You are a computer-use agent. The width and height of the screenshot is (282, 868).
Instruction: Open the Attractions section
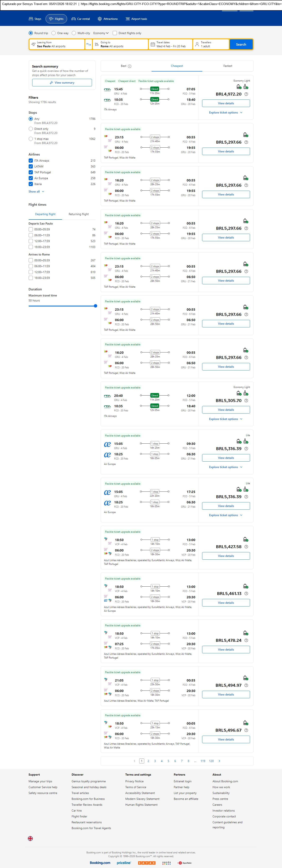pyautogui.click(x=107, y=19)
